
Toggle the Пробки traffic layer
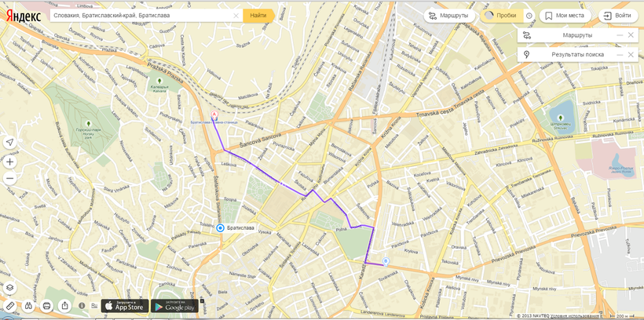[502, 16]
